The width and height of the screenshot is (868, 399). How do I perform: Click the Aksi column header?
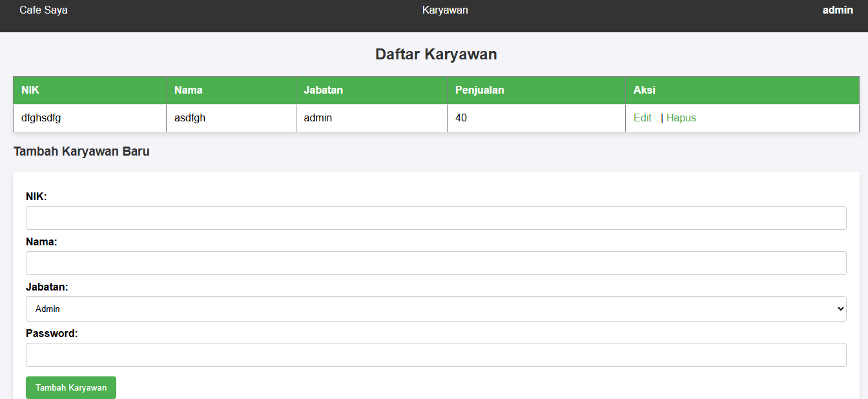[x=645, y=90]
